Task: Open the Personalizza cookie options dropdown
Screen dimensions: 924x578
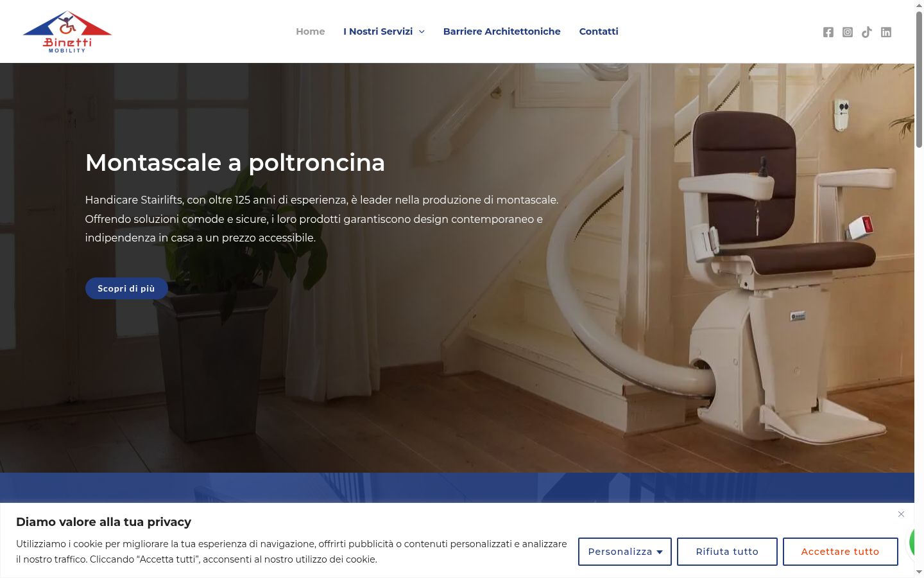Action: (625, 552)
